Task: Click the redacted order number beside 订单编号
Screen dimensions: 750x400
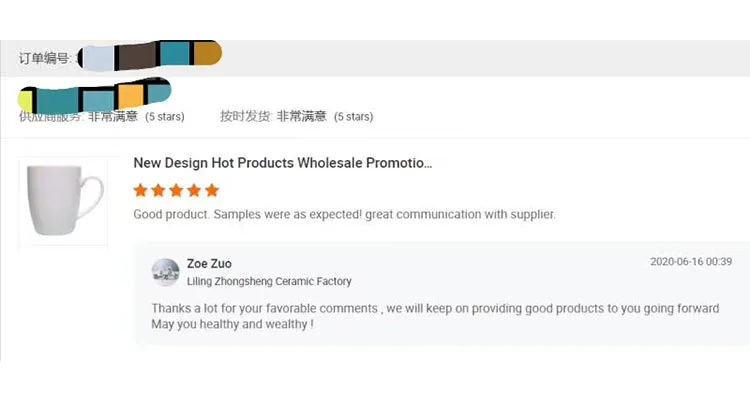Action: (x=150, y=55)
